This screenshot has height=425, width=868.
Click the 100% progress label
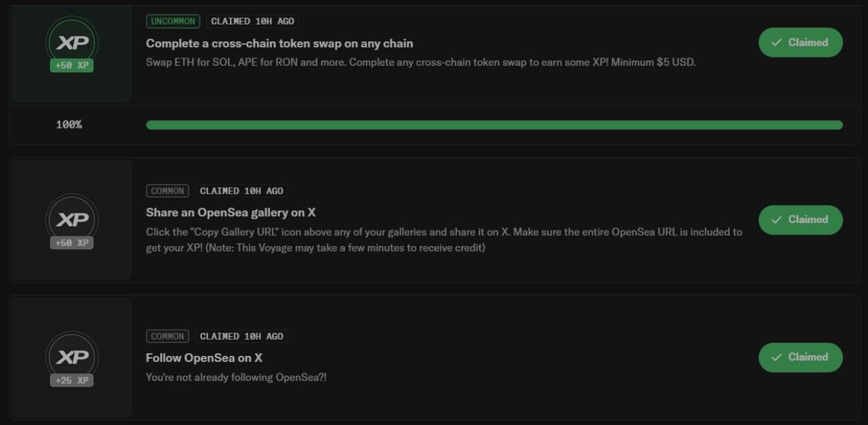68,125
